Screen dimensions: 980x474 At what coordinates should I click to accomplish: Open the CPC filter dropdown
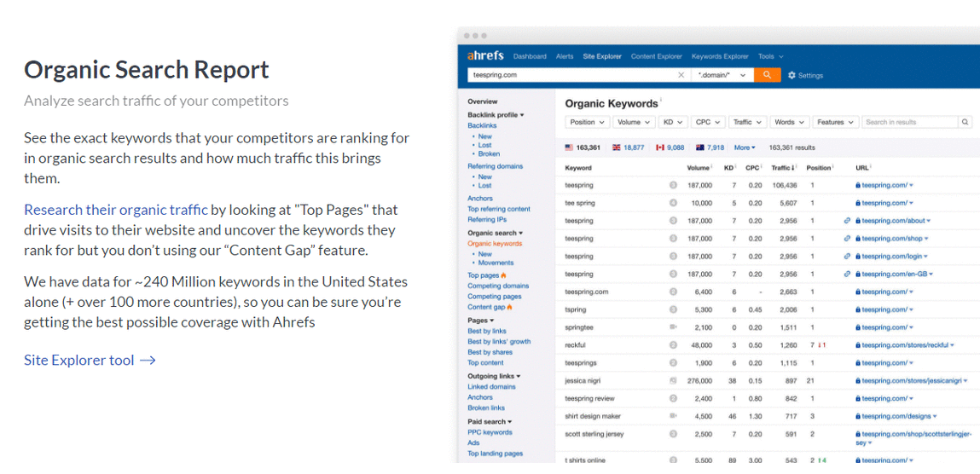coord(708,123)
